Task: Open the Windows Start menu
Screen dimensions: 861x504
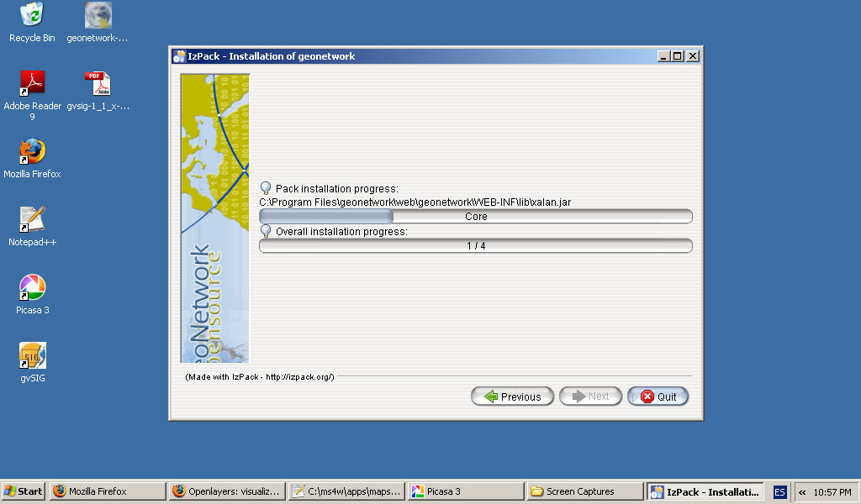Action: (x=24, y=491)
